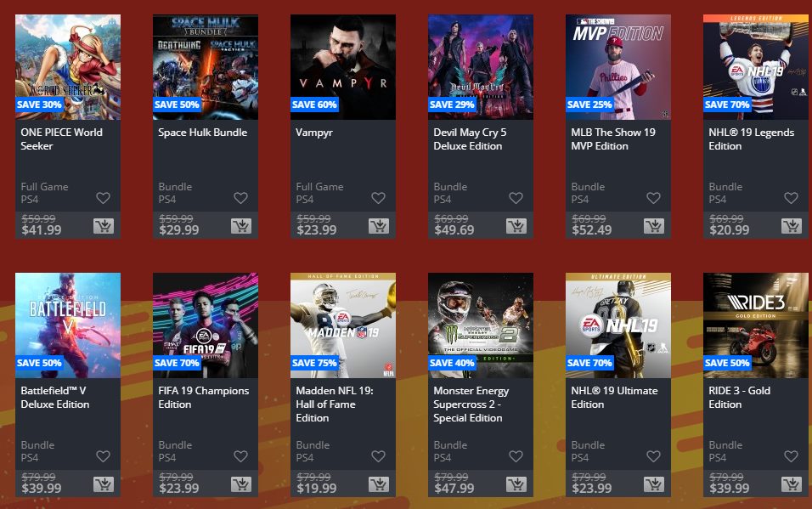Wishlist NHL 19 Ultimate Edition heart
The height and width of the screenshot is (509, 812).
[653, 456]
